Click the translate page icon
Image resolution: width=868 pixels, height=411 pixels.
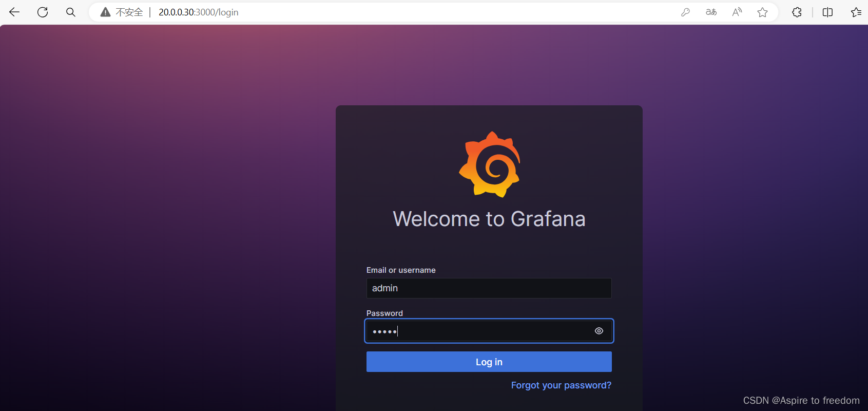[x=711, y=12]
